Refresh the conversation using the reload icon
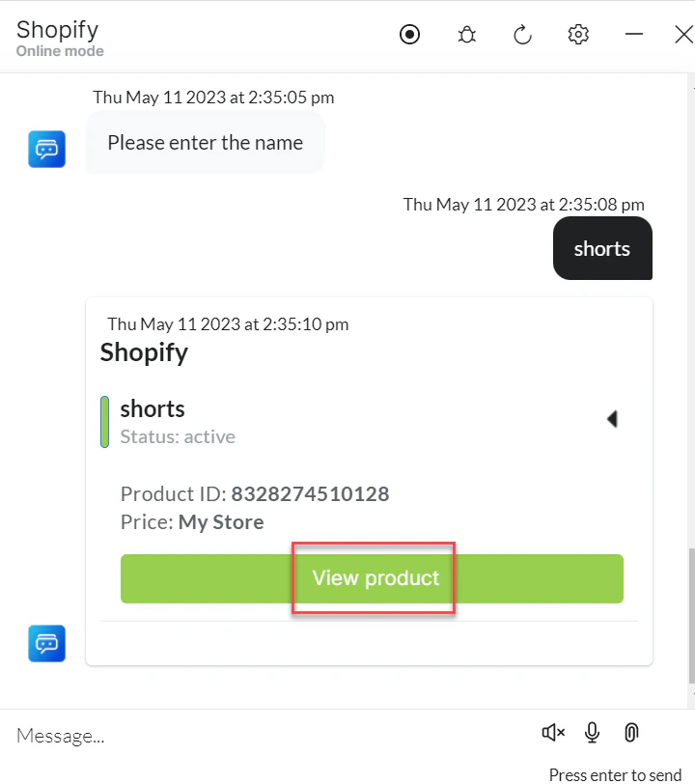695x784 pixels. [x=522, y=34]
